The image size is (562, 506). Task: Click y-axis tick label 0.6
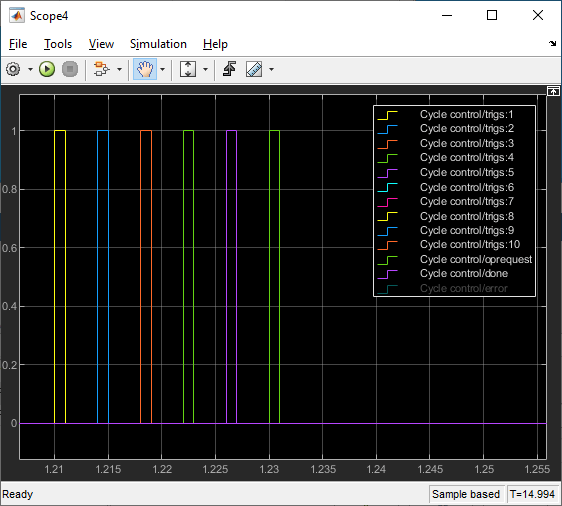(10, 248)
